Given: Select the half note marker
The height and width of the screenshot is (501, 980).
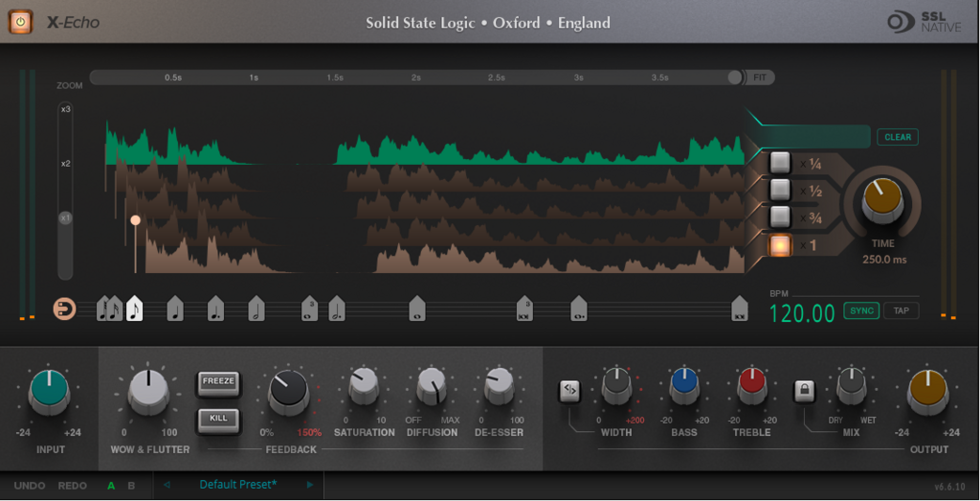Looking at the screenshot, I should (256, 308).
